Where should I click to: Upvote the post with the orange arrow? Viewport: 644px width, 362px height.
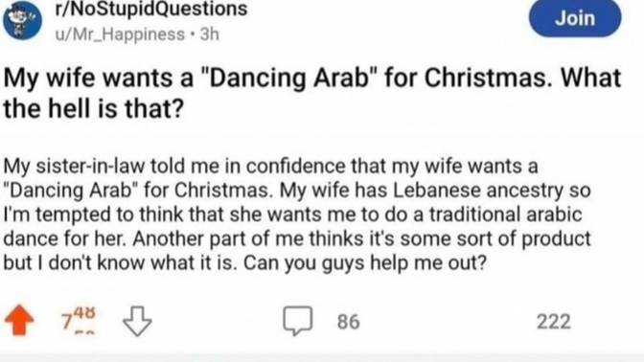(19, 320)
